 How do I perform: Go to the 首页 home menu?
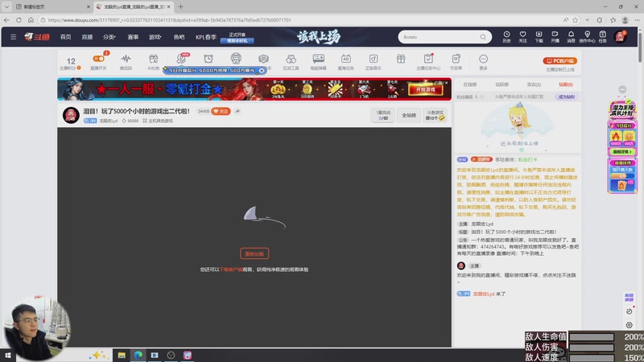point(66,37)
